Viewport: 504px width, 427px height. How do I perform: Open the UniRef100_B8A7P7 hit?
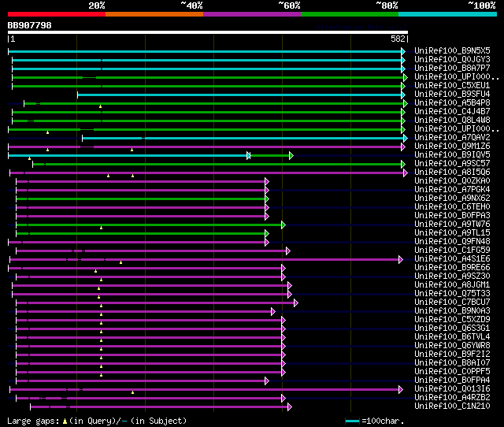point(452,69)
